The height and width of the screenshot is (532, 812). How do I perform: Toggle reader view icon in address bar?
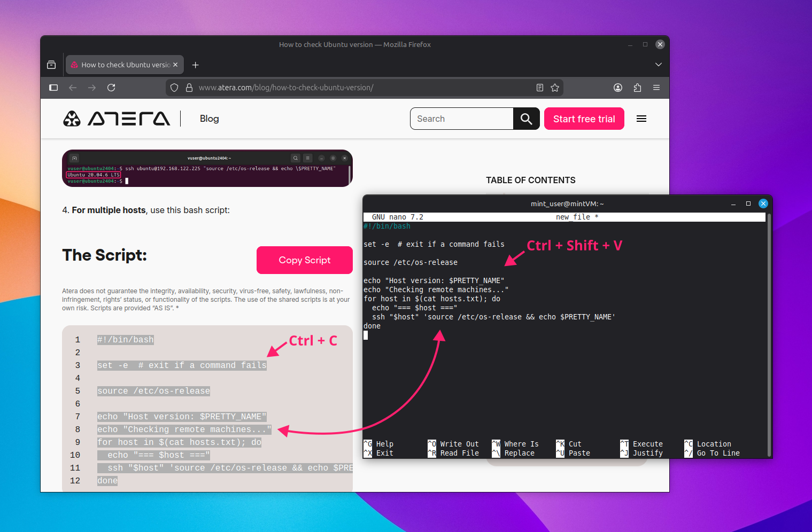540,88
